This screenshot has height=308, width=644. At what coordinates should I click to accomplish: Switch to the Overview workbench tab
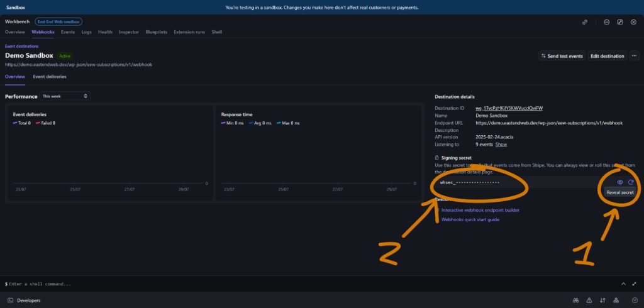[x=15, y=32]
